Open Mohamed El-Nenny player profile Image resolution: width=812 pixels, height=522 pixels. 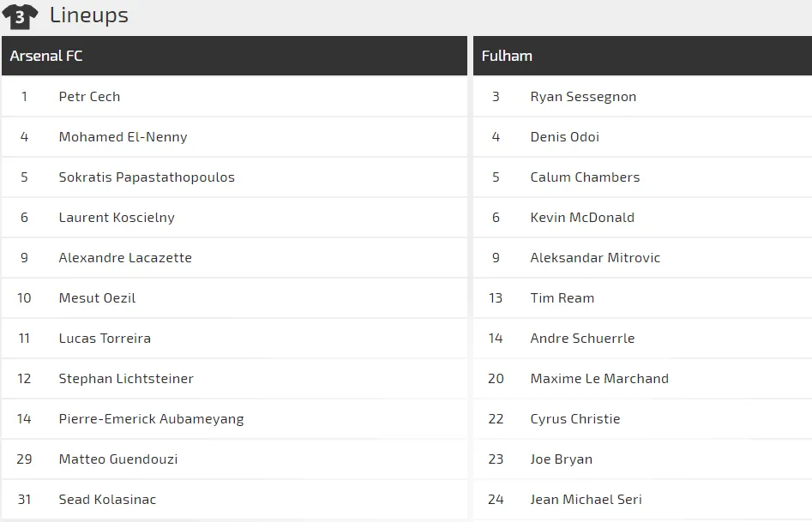[123, 137]
